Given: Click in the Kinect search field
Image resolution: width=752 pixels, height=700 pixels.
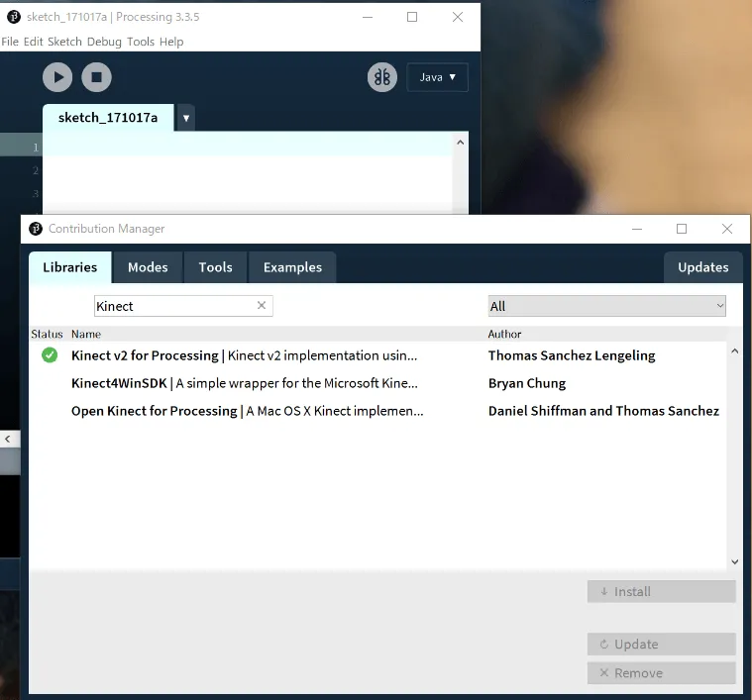Looking at the screenshot, I should click(x=173, y=307).
